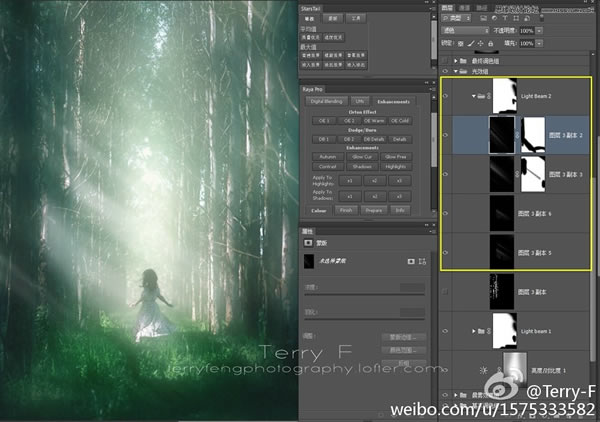Screen dimensions: 600x422
Task: Show the hidden layer 图层 3 副本
Action: [x=445, y=292]
